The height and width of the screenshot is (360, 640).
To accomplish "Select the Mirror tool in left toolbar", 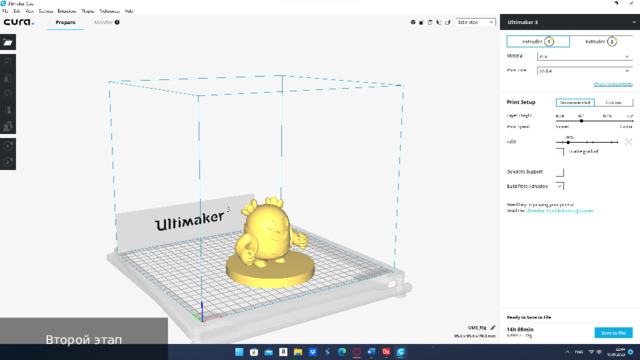I will coord(8,110).
